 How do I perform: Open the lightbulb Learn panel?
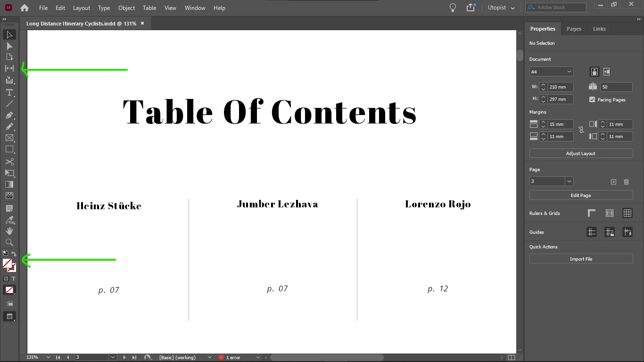(x=453, y=8)
